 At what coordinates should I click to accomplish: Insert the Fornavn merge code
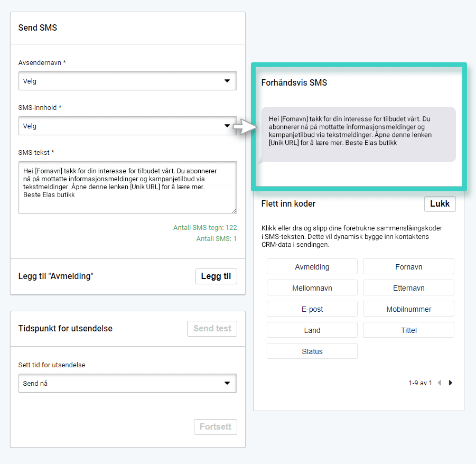click(x=408, y=267)
